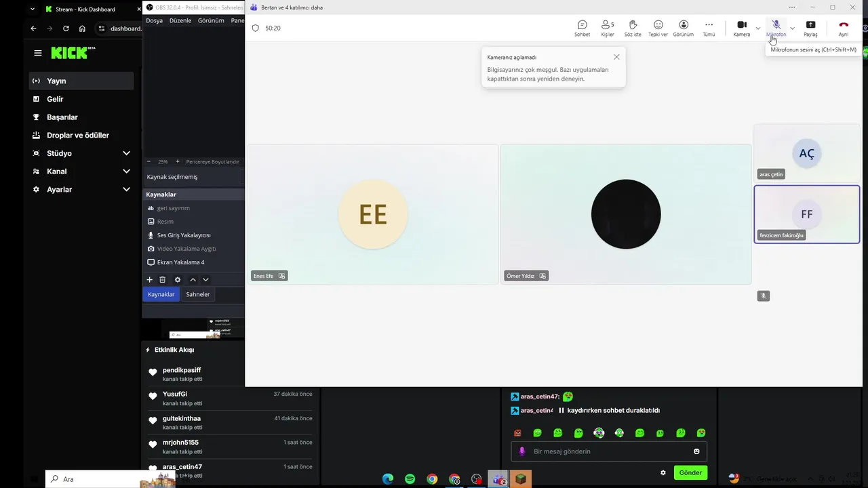The image size is (868, 488).
Task: Switch to the Kaynaklar tab in OBS
Action: (x=161, y=294)
